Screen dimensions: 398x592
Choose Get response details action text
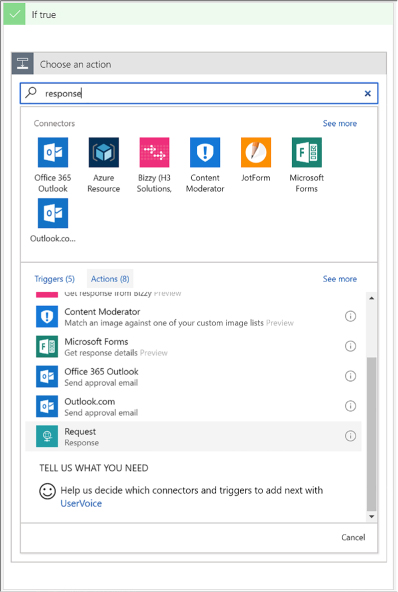coord(101,353)
